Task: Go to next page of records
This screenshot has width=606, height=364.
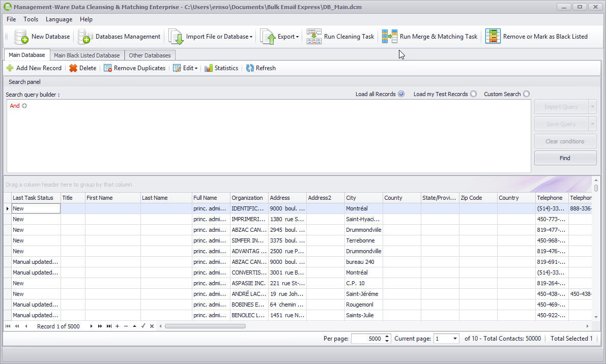Action: [100, 326]
